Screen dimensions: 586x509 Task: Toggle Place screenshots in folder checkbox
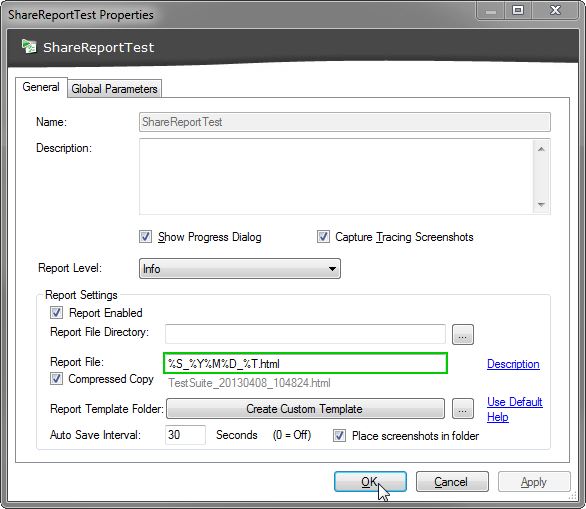(339, 435)
